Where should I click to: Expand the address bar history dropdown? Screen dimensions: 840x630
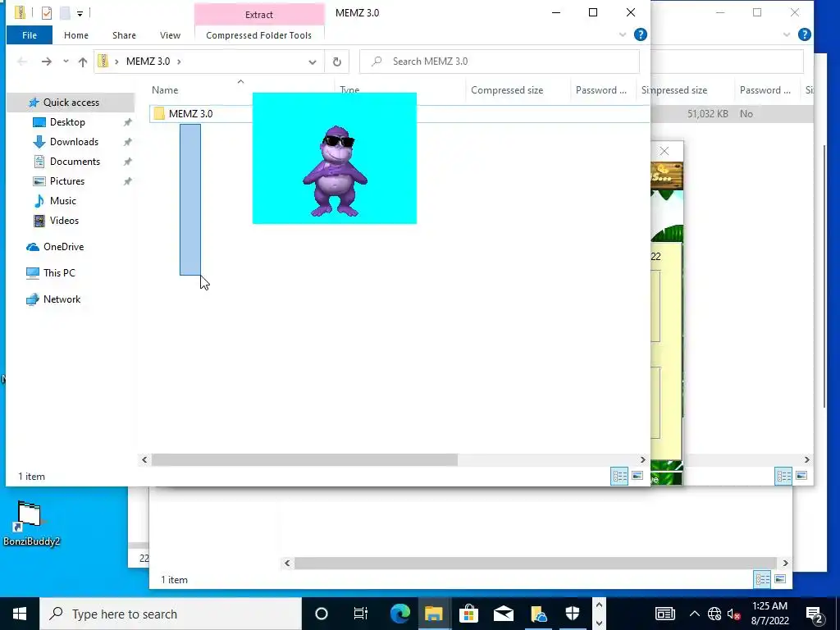point(313,62)
